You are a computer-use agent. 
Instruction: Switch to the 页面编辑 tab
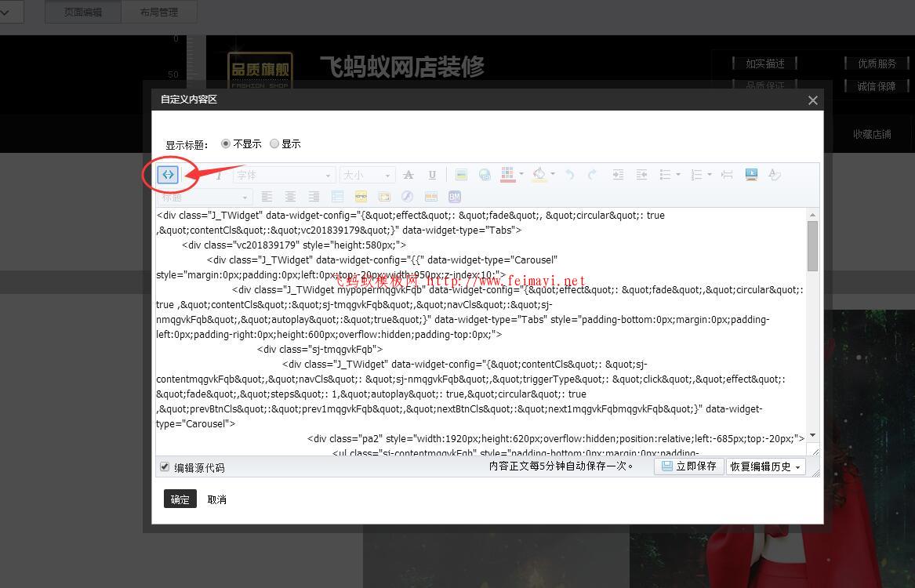pyautogui.click(x=82, y=12)
